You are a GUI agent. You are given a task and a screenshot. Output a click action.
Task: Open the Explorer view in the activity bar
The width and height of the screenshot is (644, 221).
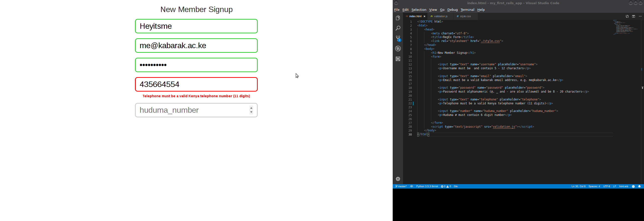[398, 18]
